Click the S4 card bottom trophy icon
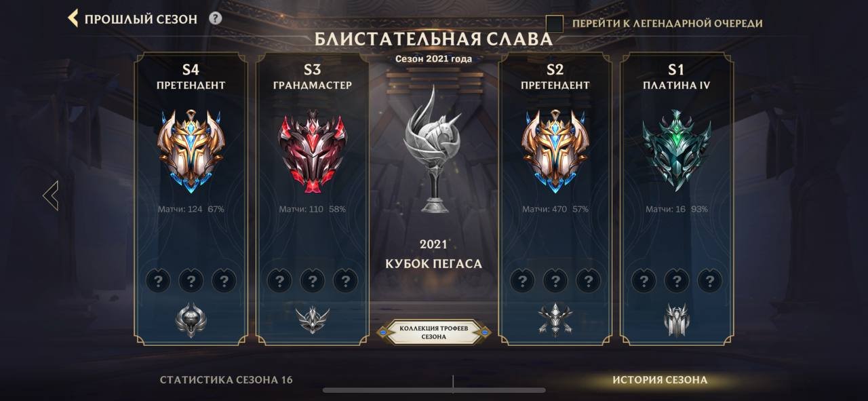The width and height of the screenshot is (868, 401). (x=191, y=320)
